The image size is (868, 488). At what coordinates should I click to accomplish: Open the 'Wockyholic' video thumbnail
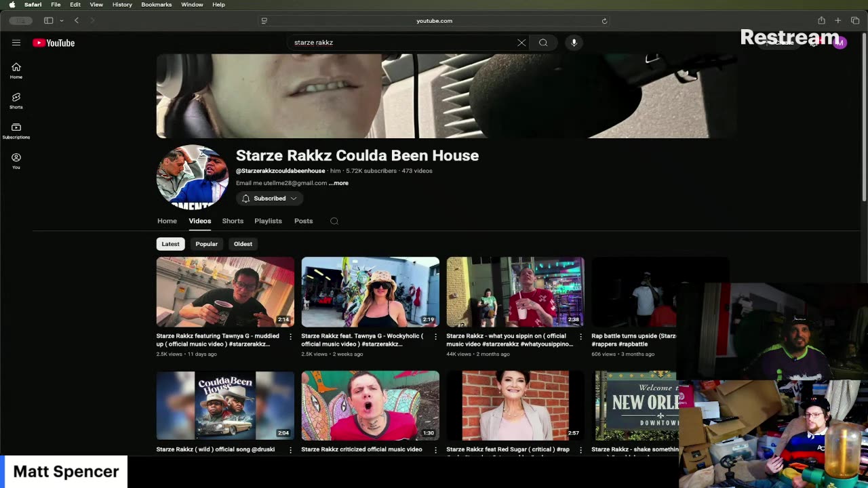click(x=370, y=292)
